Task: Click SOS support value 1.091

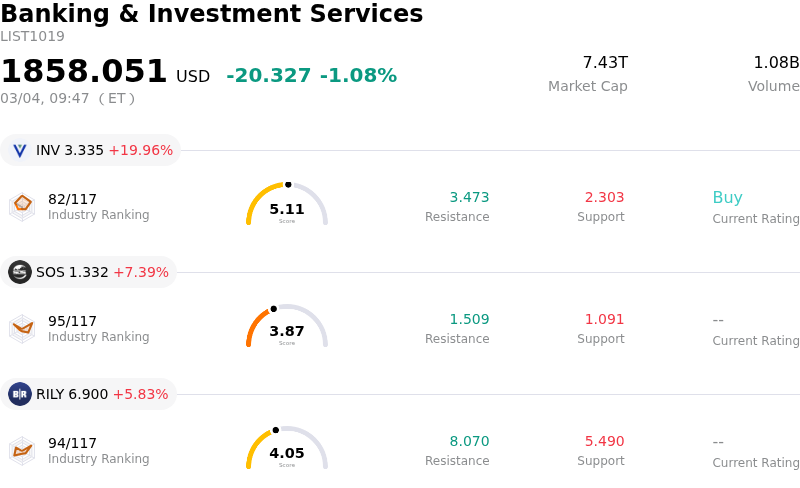Action: tap(604, 320)
